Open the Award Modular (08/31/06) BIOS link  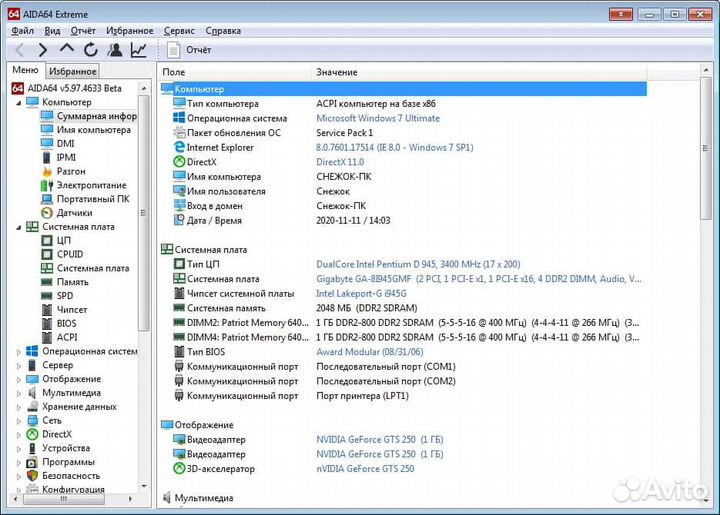[x=370, y=352]
